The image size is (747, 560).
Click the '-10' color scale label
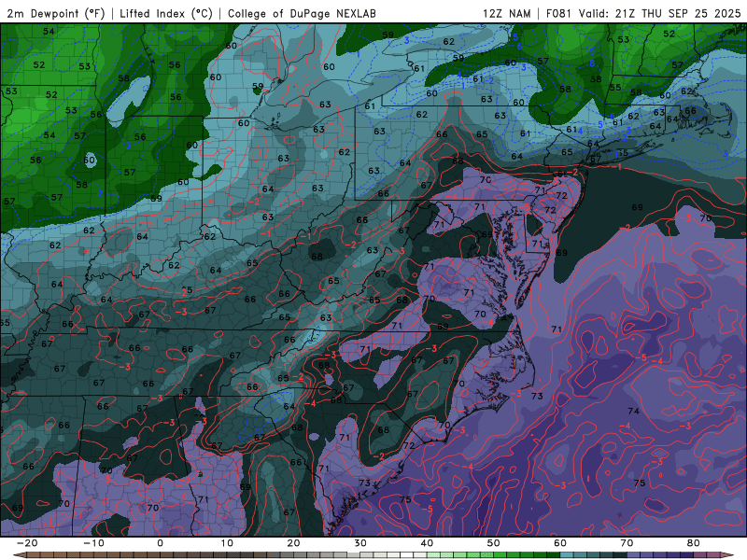click(93, 543)
